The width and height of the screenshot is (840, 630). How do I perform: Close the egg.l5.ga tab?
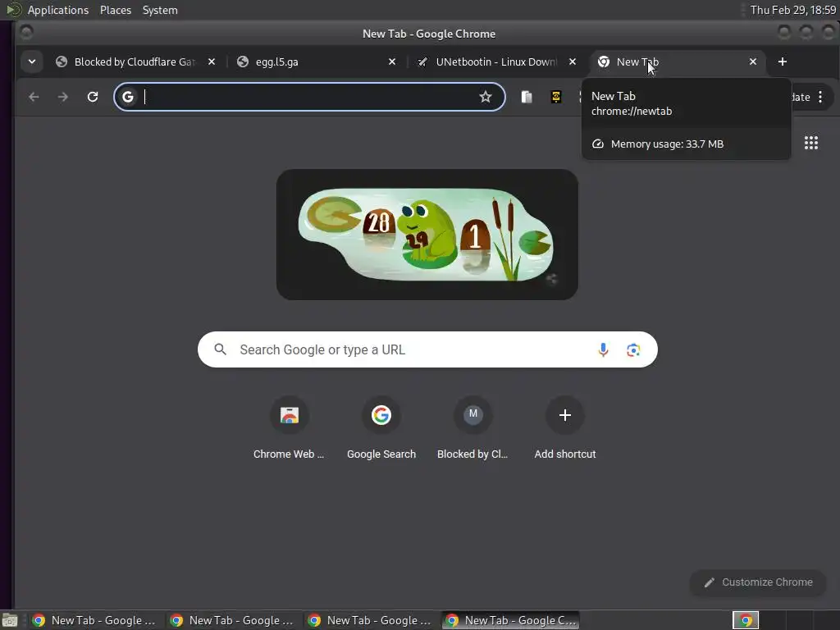(392, 62)
